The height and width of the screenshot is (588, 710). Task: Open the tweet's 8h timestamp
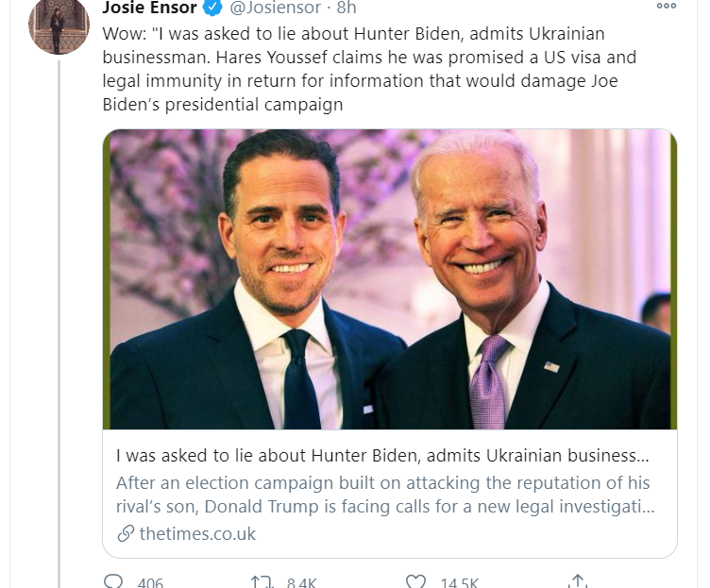point(347,9)
